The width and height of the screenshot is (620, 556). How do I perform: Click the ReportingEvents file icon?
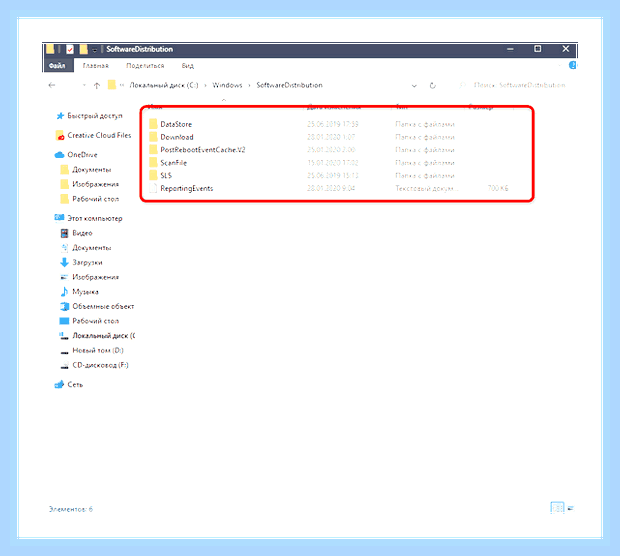tap(153, 188)
